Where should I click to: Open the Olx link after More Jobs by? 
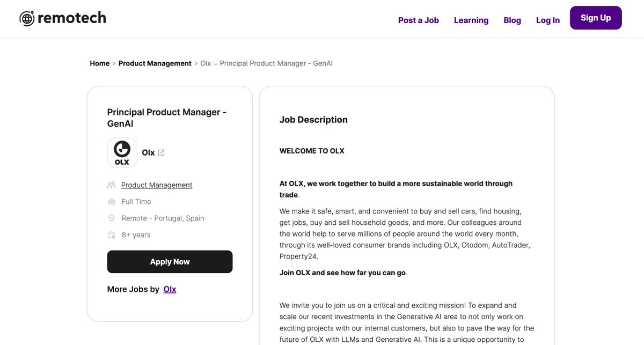coord(170,289)
